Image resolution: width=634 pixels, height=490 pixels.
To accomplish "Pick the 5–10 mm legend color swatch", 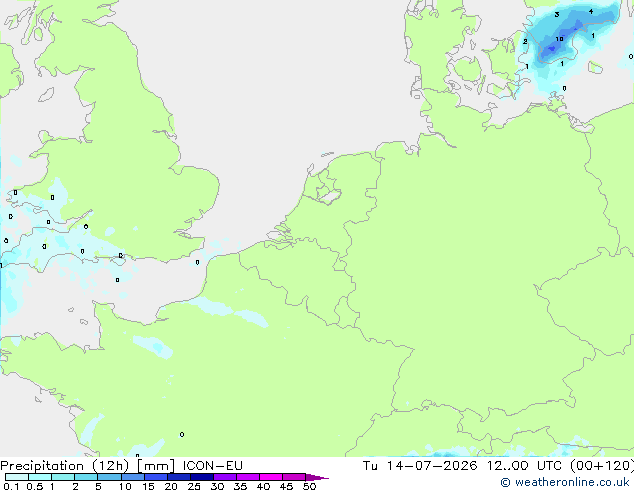I will (x=109, y=477).
